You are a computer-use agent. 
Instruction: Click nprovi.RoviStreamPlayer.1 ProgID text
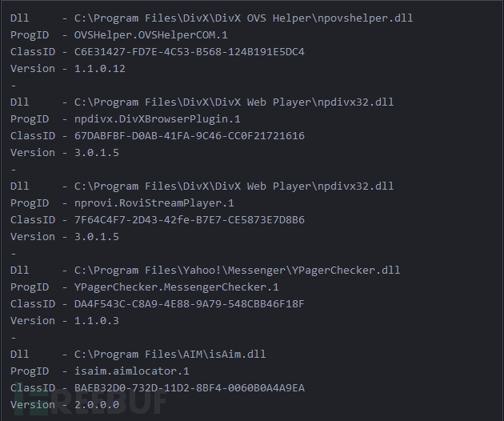click(154, 203)
